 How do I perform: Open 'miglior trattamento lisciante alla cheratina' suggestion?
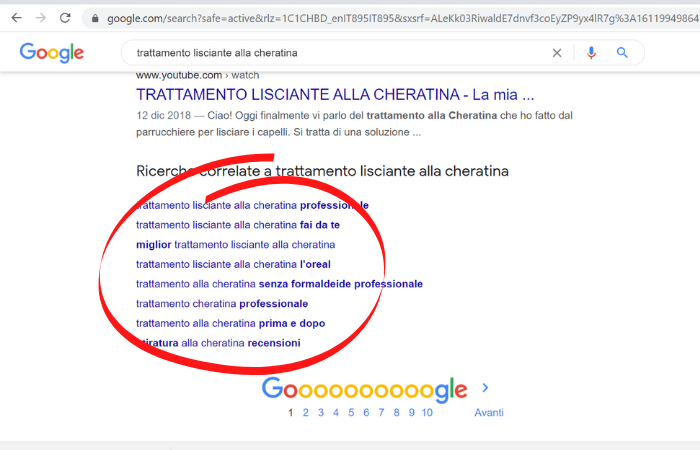[235, 244]
